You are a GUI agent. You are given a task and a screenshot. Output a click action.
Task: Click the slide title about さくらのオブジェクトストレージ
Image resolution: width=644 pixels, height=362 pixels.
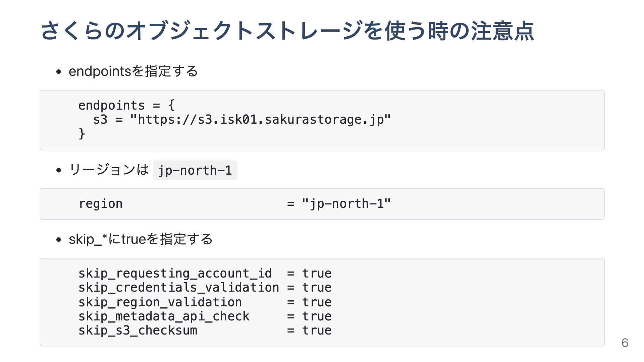[287, 31]
